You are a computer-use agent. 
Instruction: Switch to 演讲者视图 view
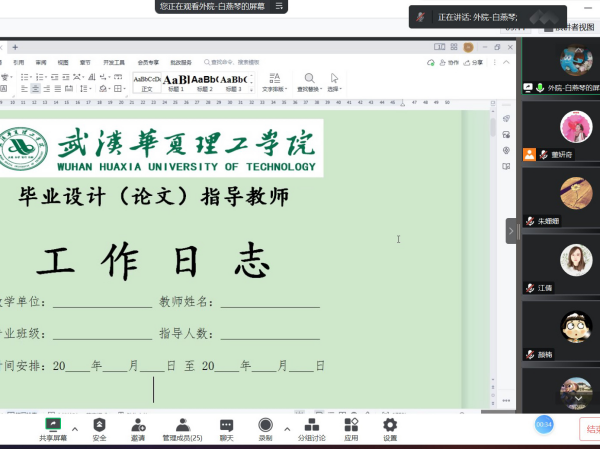(x=570, y=28)
